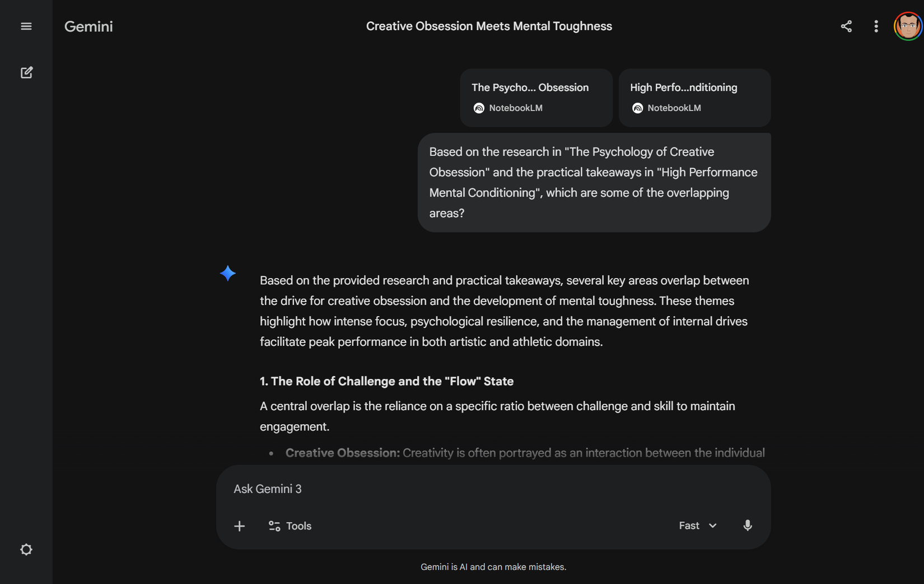Expand the Fast model selector dropdown
Screen dimensions: 924x584
[698, 526]
